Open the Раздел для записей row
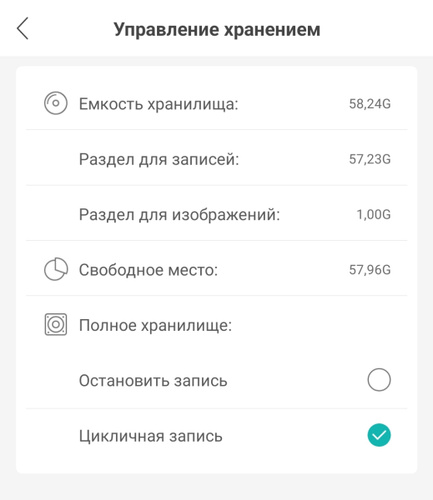 tap(217, 158)
